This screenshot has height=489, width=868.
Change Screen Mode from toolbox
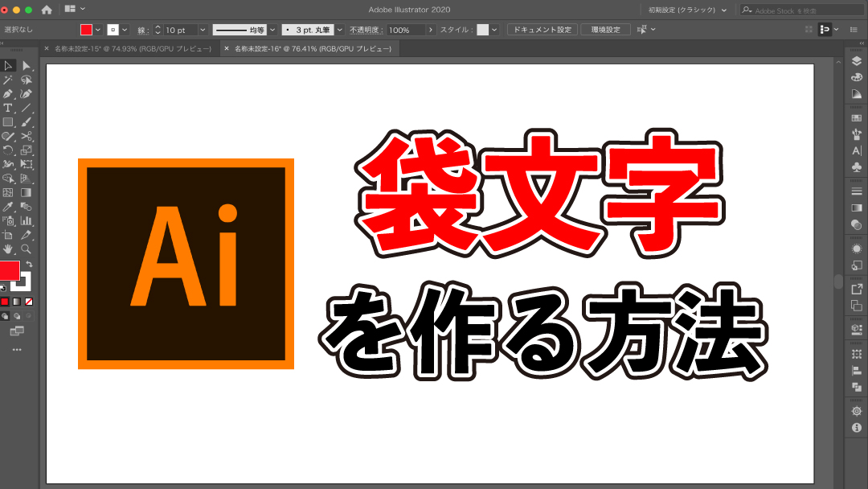(x=17, y=331)
